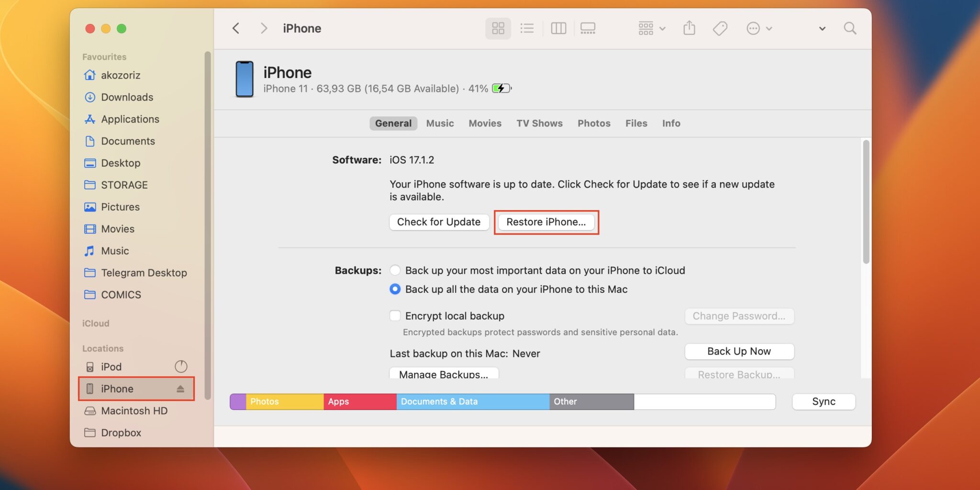
Task: Enable Encrypt local backup checkbox
Action: [395, 316]
